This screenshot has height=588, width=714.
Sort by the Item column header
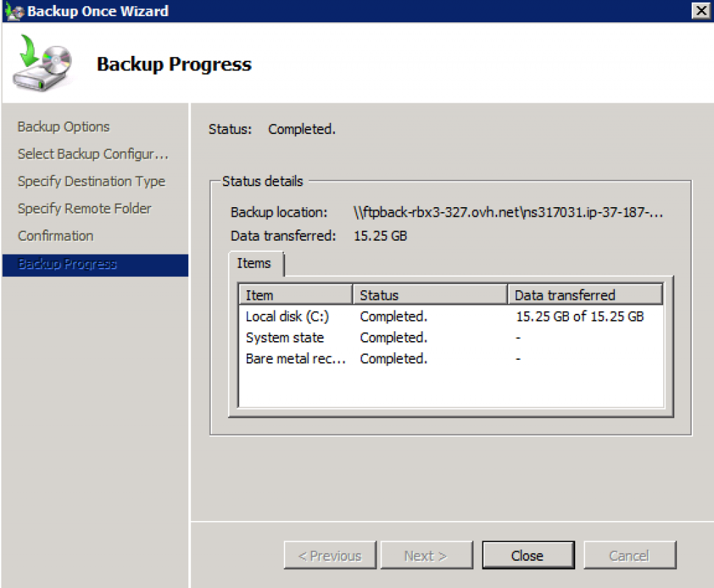coord(296,295)
